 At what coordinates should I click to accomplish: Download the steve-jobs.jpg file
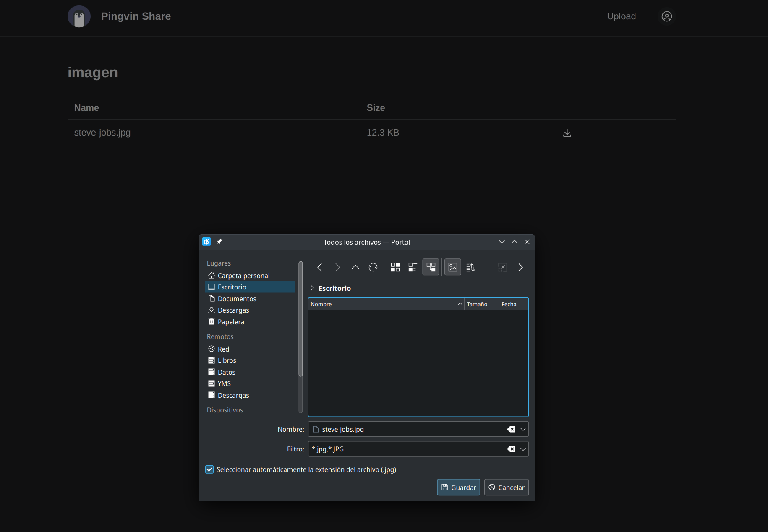[x=567, y=133]
